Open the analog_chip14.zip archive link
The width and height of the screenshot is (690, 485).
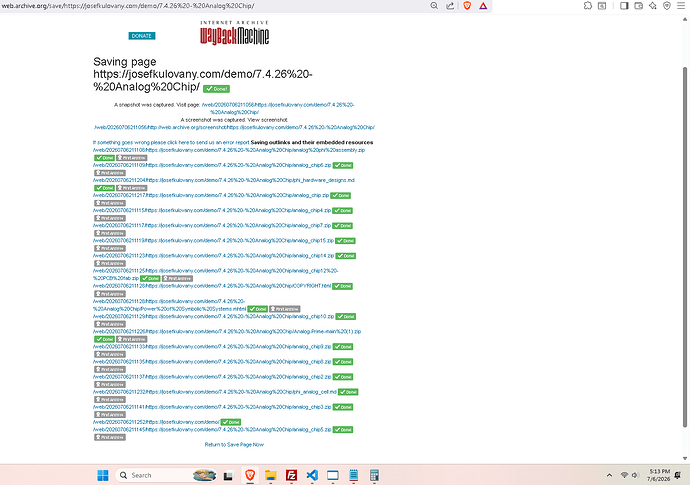click(x=213, y=256)
